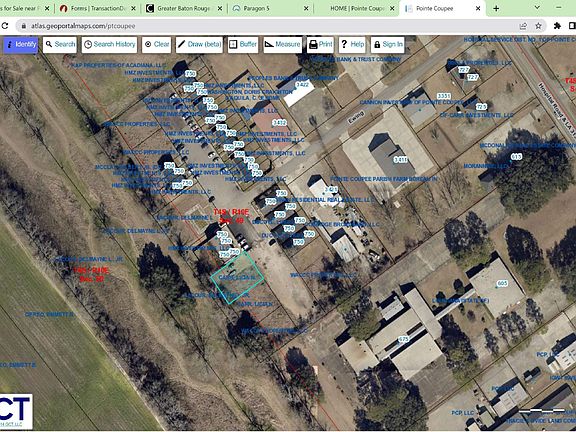Clear the map selection
Image resolution: width=576 pixels, height=432 pixels.
click(156, 45)
